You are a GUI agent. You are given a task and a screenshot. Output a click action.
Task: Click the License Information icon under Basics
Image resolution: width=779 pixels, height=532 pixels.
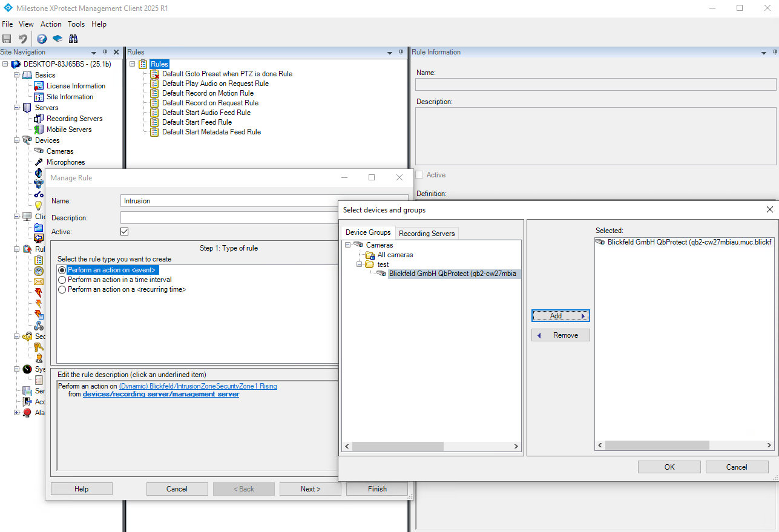(x=39, y=86)
